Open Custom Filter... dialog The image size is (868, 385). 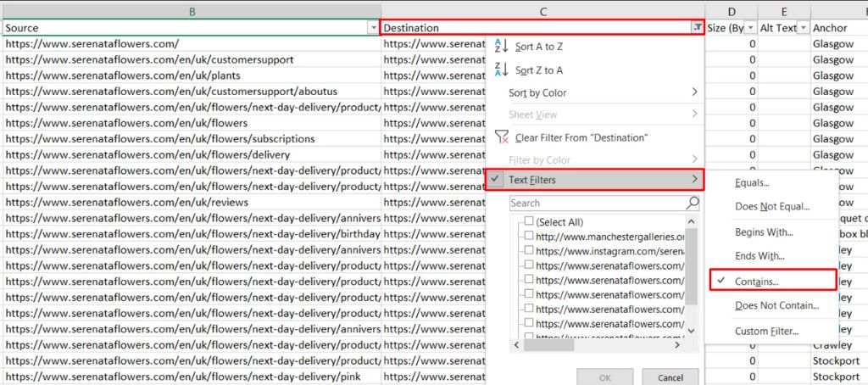coord(766,332)
